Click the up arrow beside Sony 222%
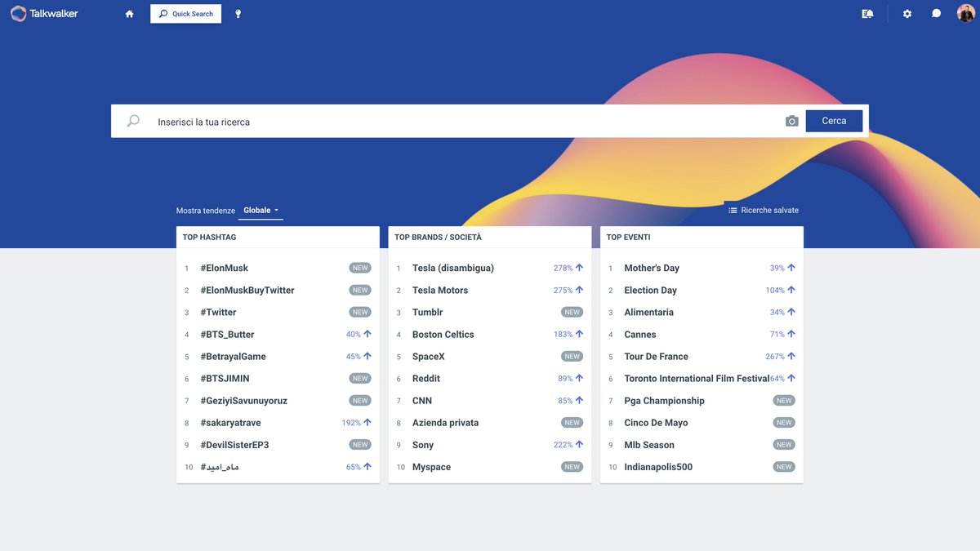The width and height of the screenshot is (980, 551). pos(580,444)
